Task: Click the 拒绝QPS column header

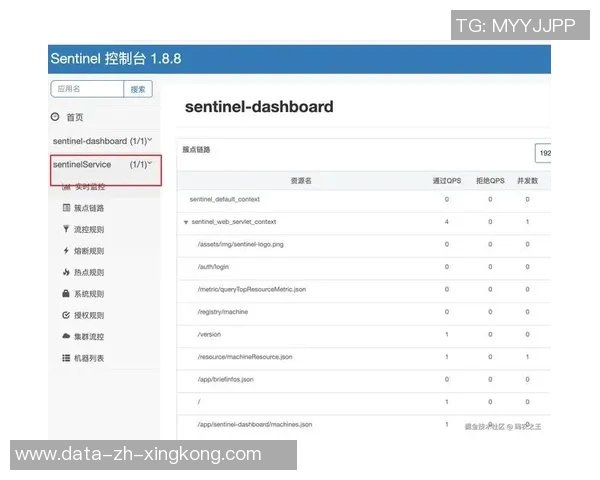Action: coord(490,181)
